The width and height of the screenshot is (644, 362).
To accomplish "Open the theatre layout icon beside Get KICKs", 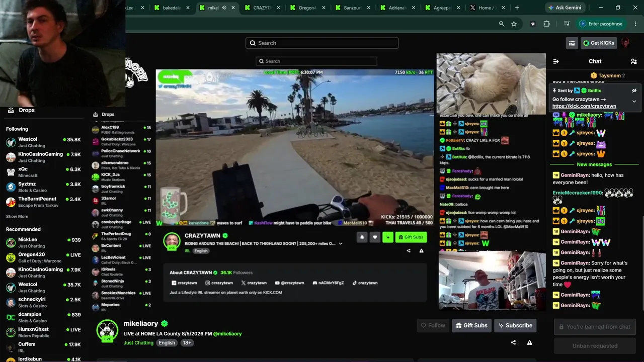I will (572, 43).
